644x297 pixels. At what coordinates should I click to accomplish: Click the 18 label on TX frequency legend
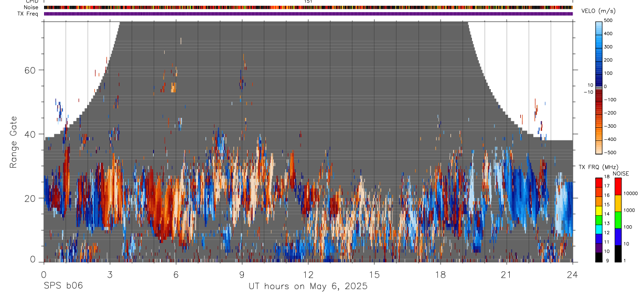pos(607,178)
